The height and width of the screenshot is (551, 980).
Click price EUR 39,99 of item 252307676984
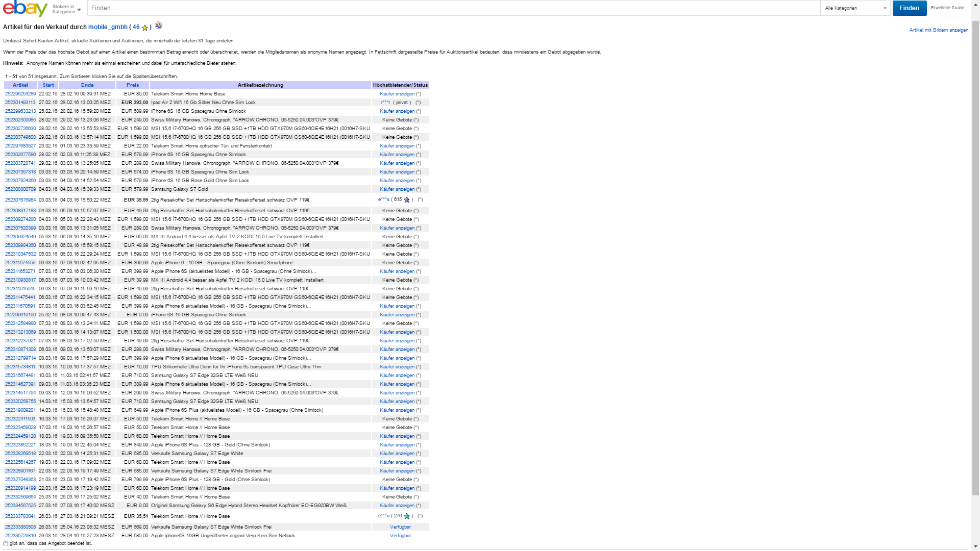click(136, 200)
